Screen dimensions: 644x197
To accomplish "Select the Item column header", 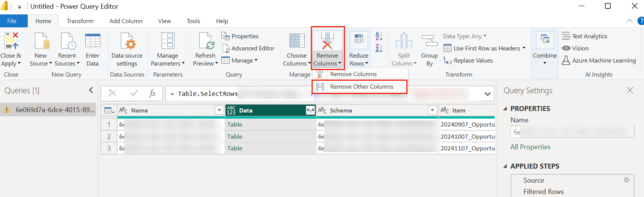I will (467, 110).
